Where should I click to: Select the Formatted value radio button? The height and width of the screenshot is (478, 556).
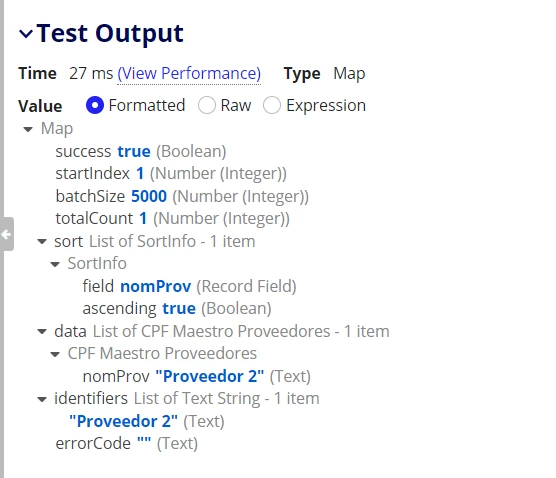pyautogui.click(x=95, y=105)
